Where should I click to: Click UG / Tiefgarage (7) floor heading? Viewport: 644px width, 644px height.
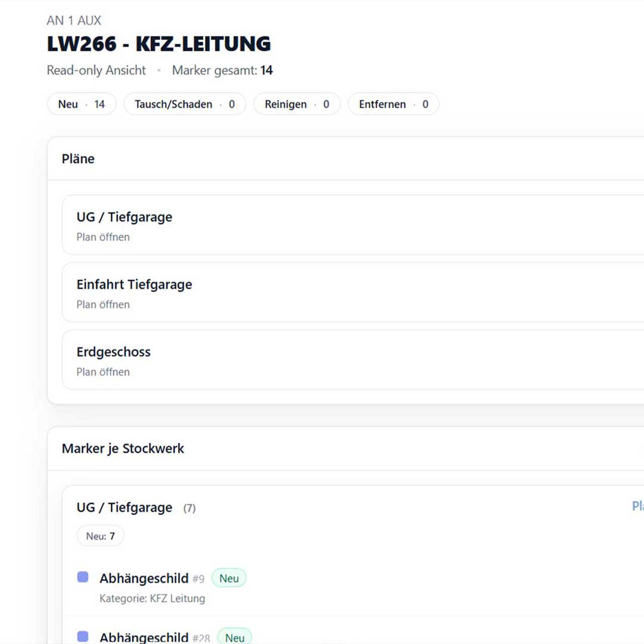pos(136,508)
